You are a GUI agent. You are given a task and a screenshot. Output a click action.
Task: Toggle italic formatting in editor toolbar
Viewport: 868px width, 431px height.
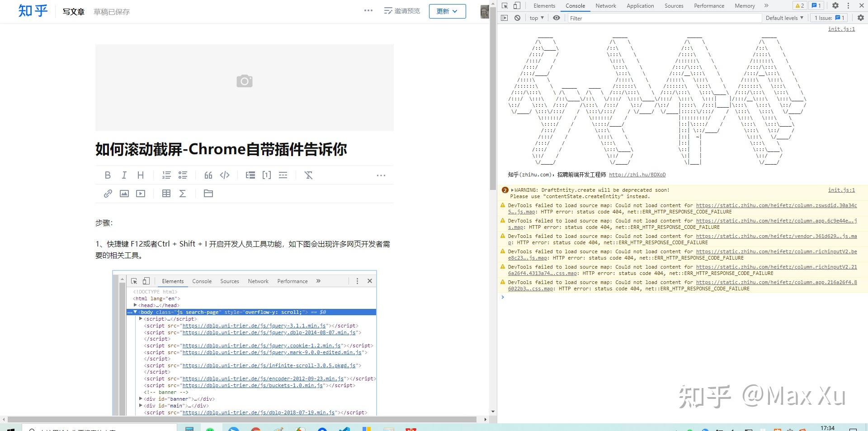[124, 175]
